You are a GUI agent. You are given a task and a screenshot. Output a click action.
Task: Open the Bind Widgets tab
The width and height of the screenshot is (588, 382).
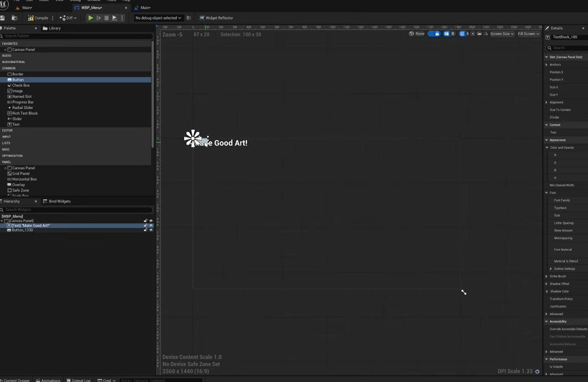57,201
